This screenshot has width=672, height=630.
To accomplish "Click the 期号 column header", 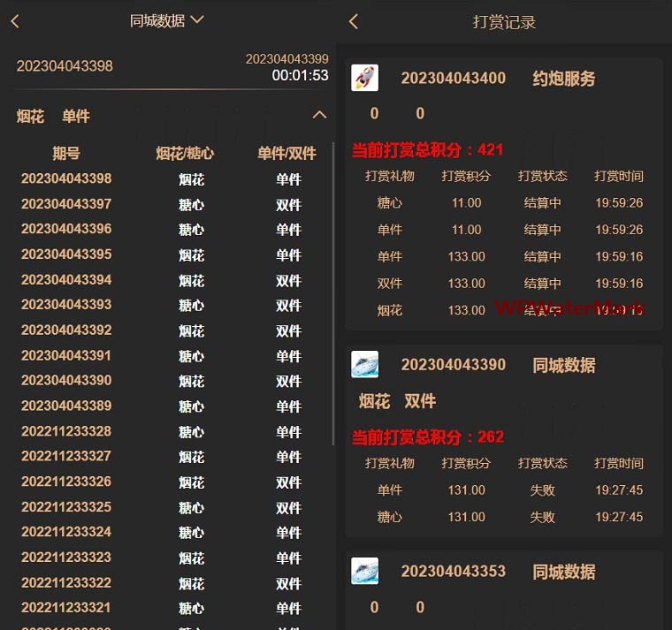I will [66, 153].
